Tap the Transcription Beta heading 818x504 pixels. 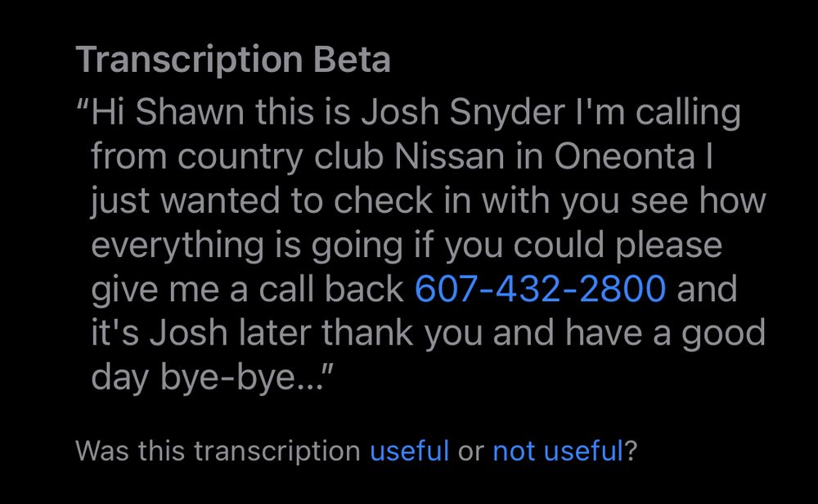pyautogui.click(x=232, y=59)
